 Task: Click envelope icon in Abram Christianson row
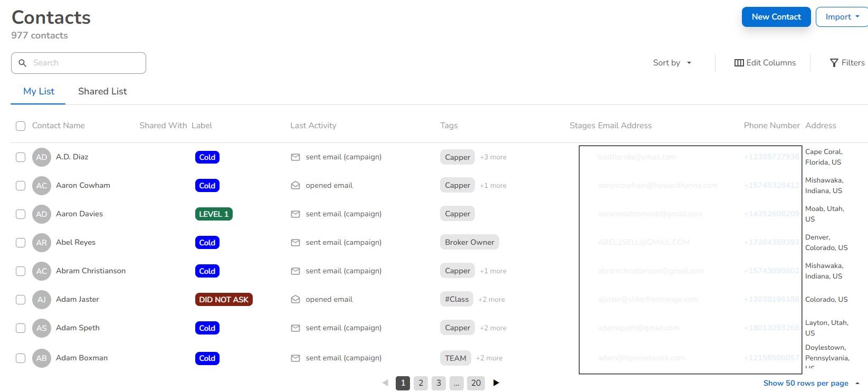click(295, 271)
